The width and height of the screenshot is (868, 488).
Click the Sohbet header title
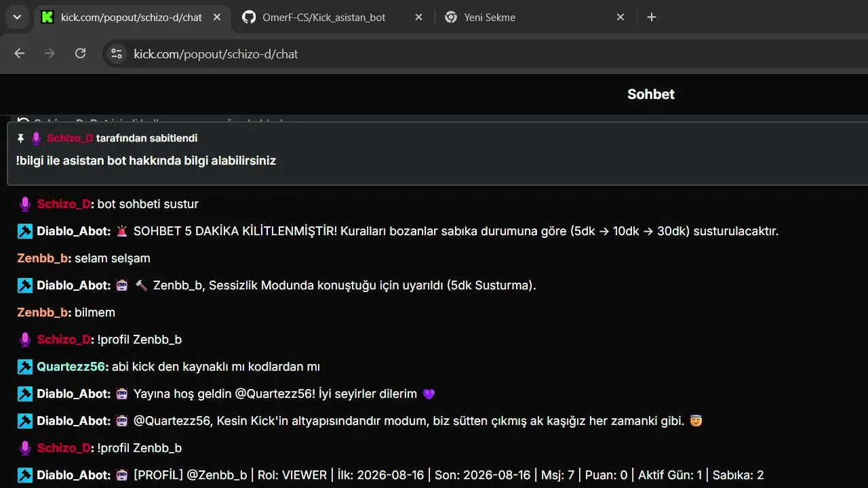(x=651, y=94)
